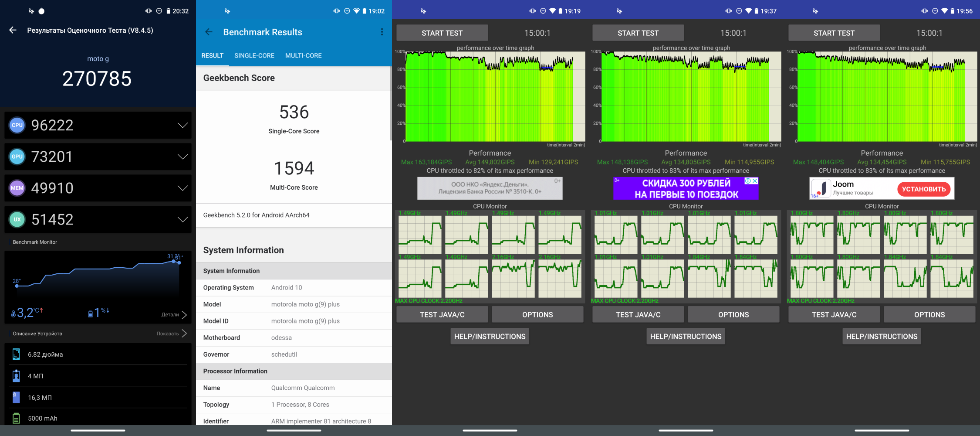Open HELP/INSTRUCTIONS in the 19:19 screen

click(x=490, y=336)
